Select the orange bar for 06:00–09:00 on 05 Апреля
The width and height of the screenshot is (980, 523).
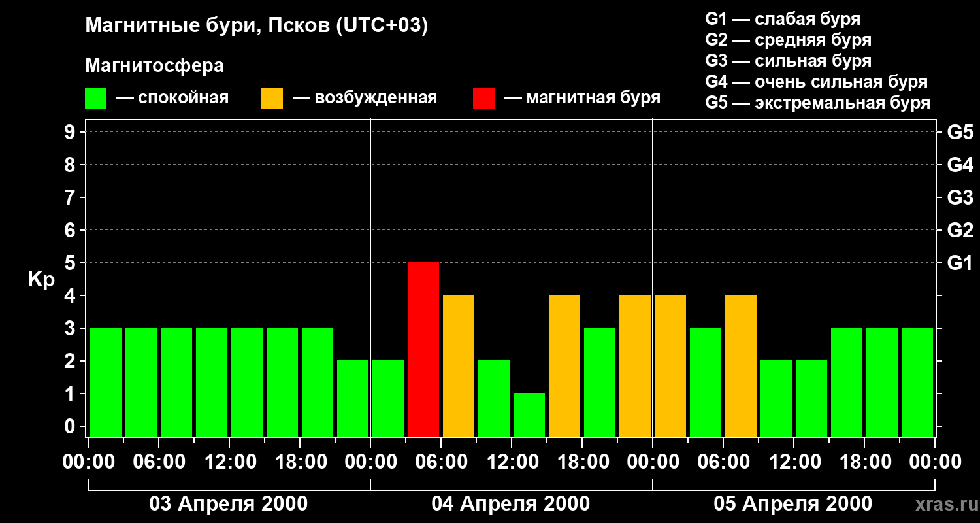pos(741,365)
